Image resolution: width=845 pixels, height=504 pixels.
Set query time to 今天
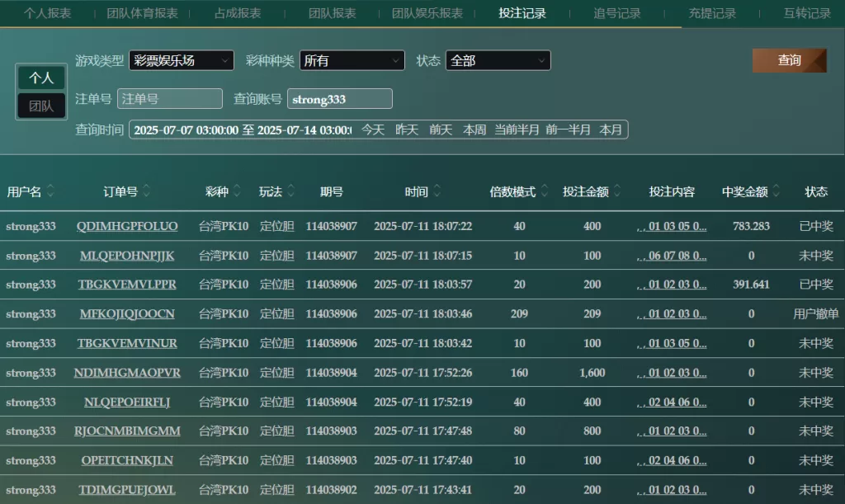click(x=373, y=130)
